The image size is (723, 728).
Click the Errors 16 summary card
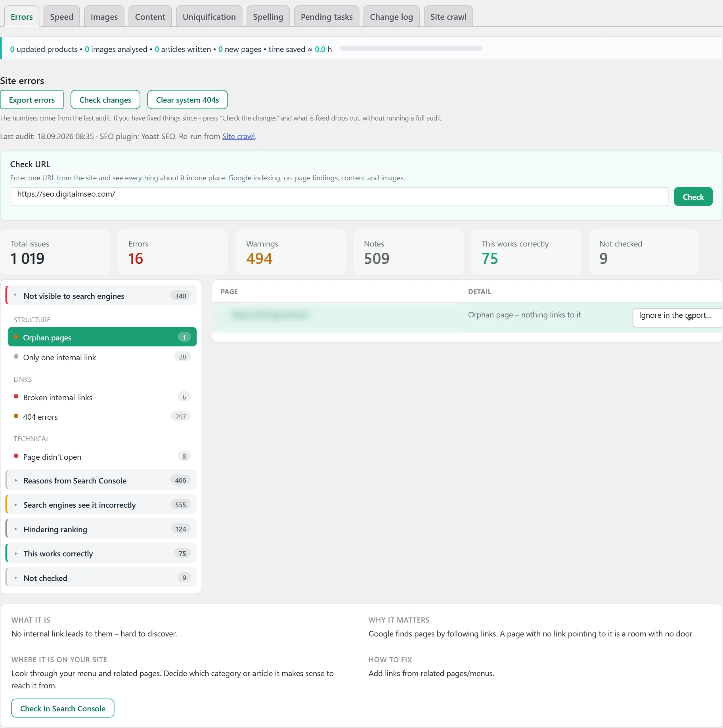173,252
